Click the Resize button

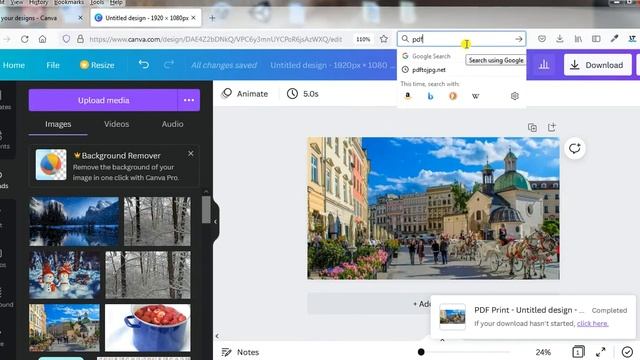(97, 65)
